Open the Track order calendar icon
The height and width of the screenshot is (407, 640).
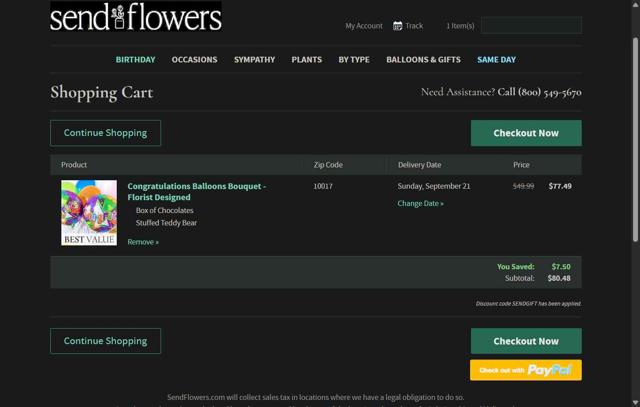397,26
